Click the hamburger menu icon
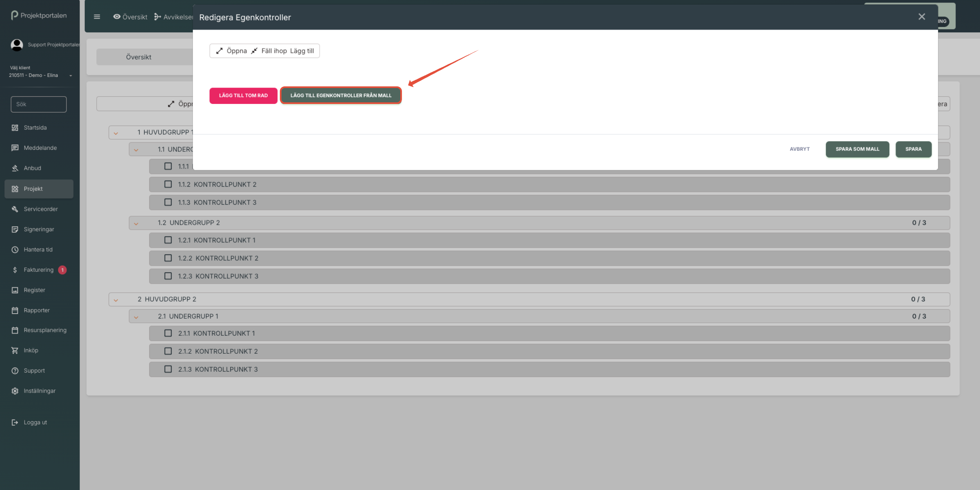The image size is (980, 490). 97,17
